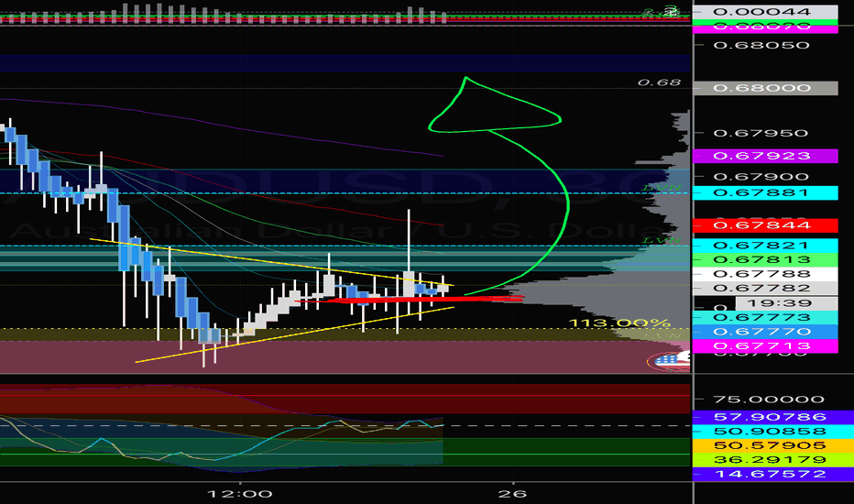
Task: Click the 0.00044 indicator value label
Action: 765,12
